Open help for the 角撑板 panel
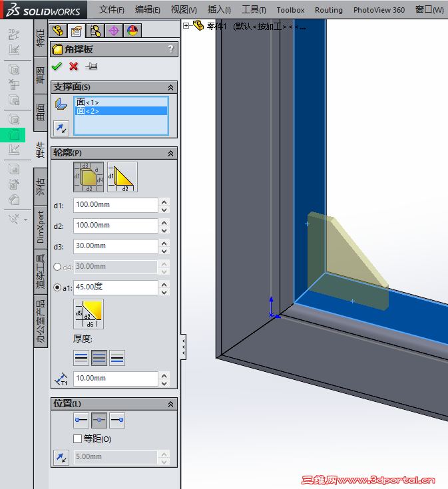448x489 pixels. pyautogui.click(x=170, y=49)
